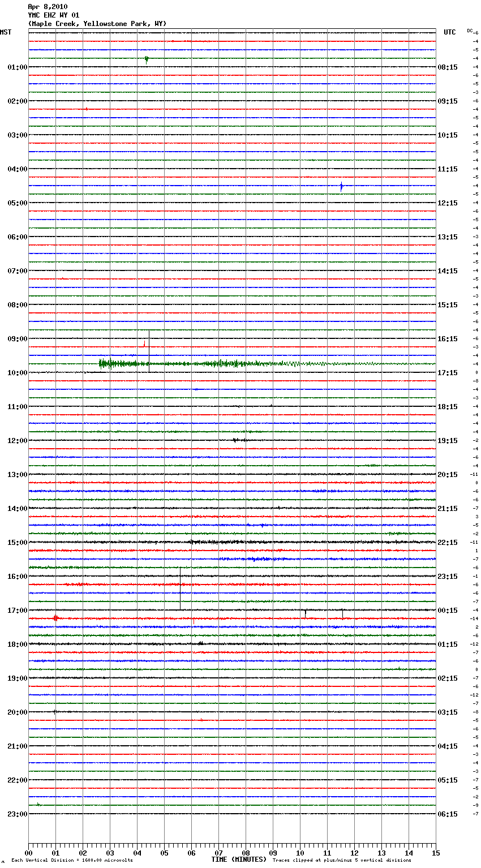Click the "12:00" MST hour label
481x868 pixels.
[18, 441]
